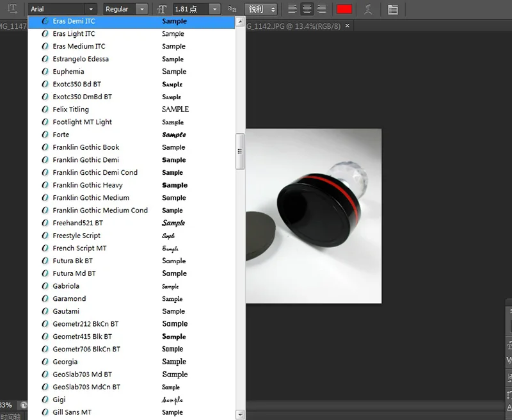Click the anti-aliasing aa icon
512x420 pixels.
coord(232,9)
